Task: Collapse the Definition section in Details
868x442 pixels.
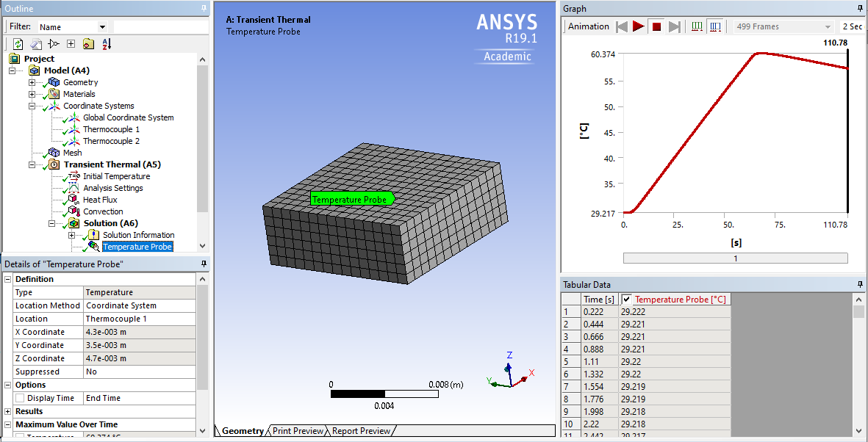Action: point(8,279)
